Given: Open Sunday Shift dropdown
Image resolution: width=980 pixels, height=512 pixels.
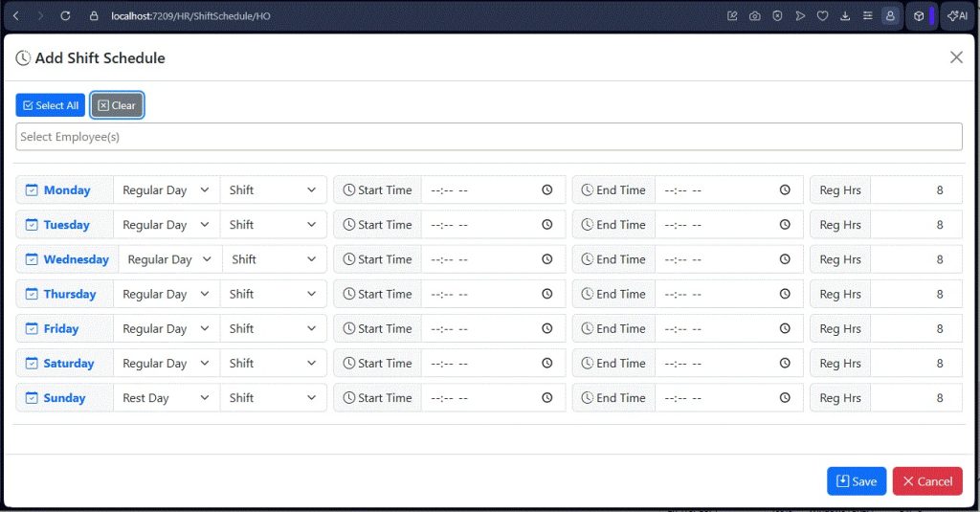Looking at the screenshot, I should (x=273, y=397).
